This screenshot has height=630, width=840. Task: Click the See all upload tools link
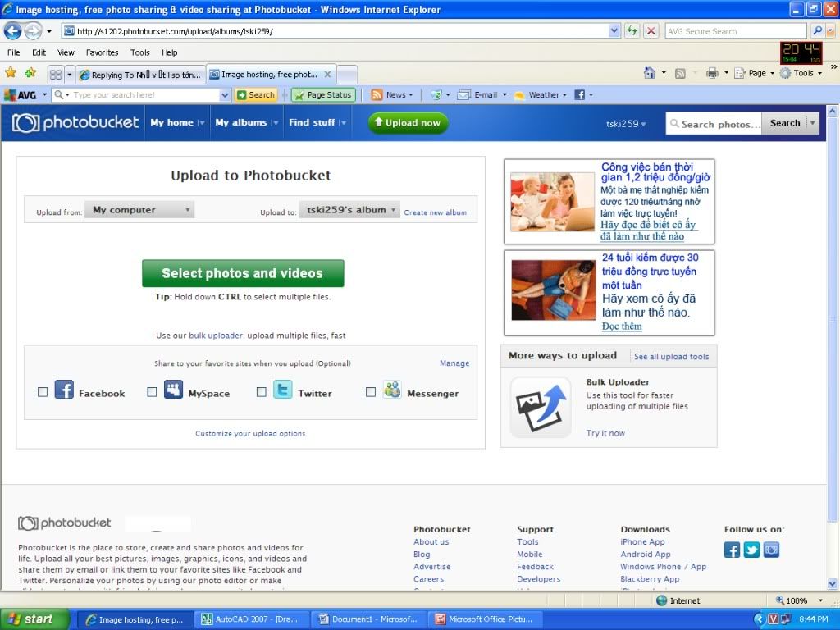(671, 356)
